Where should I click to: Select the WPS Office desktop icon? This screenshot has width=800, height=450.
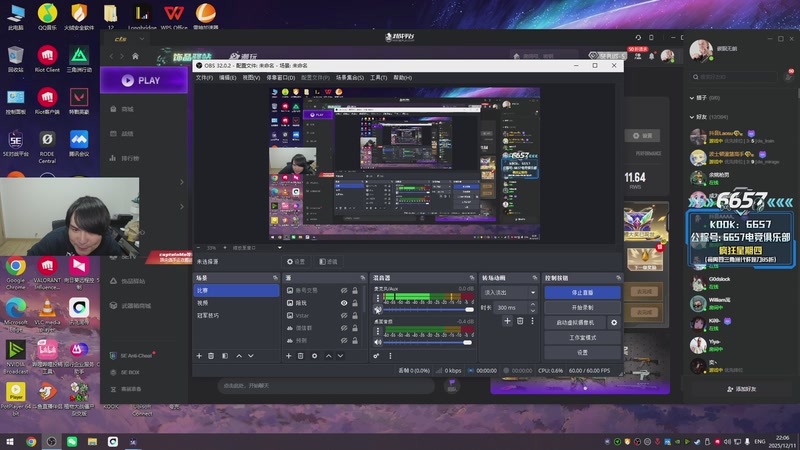(173, 16)
